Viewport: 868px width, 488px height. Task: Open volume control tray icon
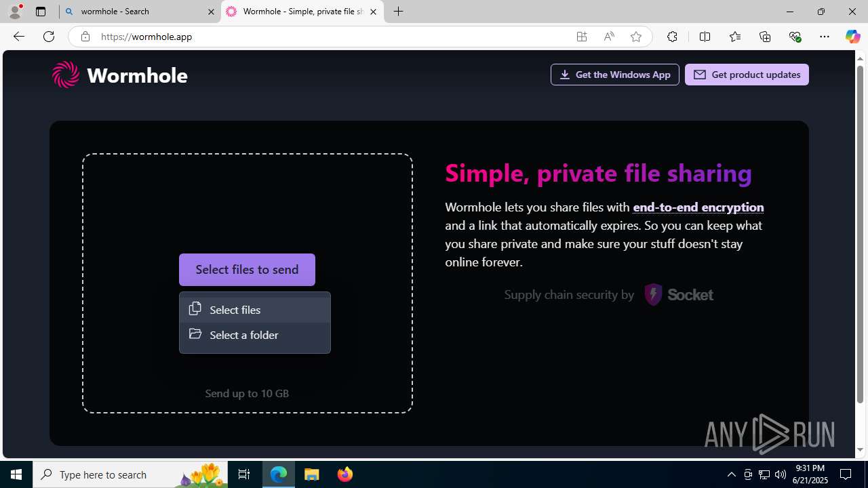pyautogui.click(x=781, y=474)
